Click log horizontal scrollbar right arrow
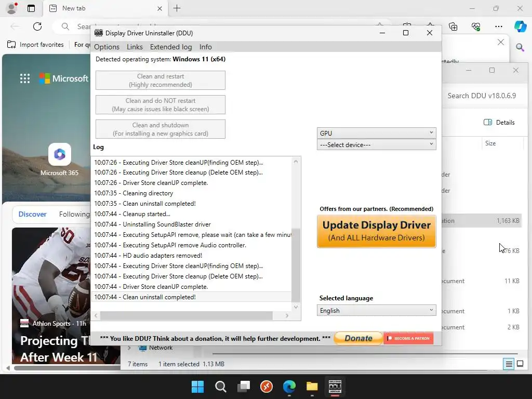 pos(287,315)
